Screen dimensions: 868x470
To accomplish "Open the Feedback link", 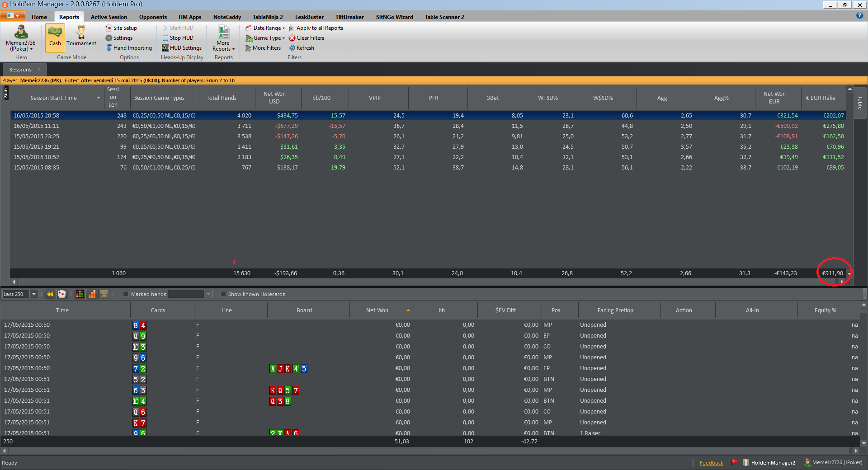I will pos(711,463).
